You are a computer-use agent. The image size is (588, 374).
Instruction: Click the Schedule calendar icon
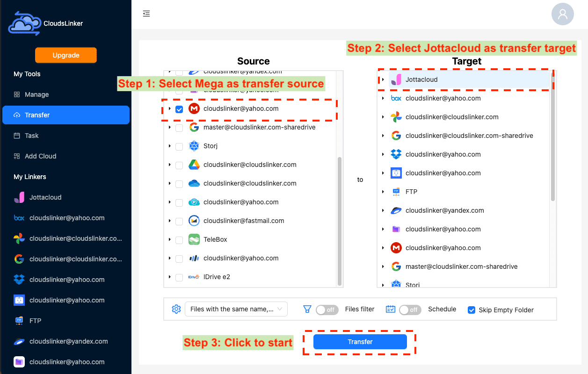point(391,309)
